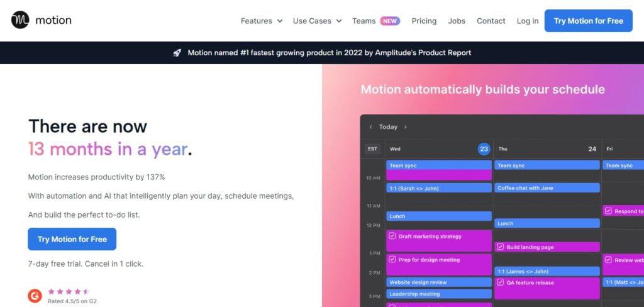Check off Prep for design meeting task

pyautogui.click(x=392, y=259)
